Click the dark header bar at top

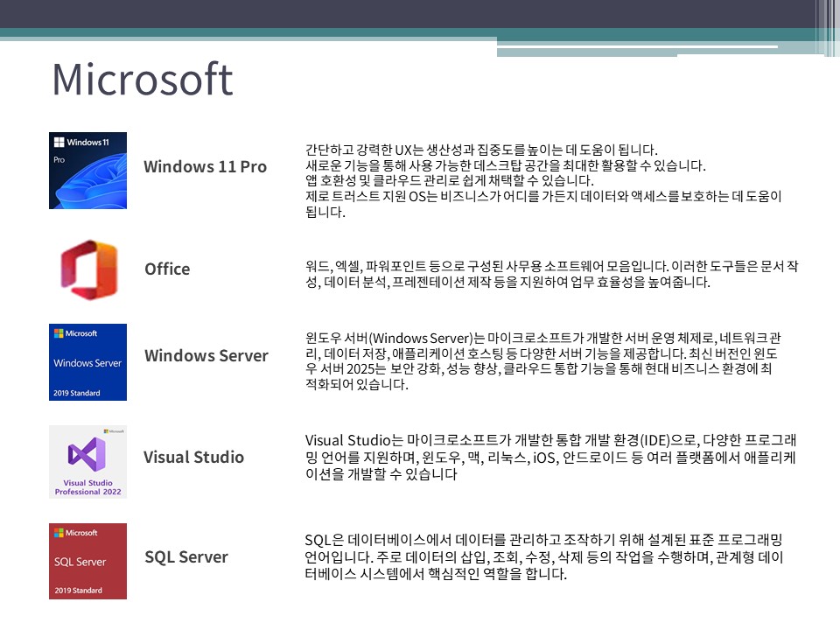pyautogui.click(x=402, y=13)
